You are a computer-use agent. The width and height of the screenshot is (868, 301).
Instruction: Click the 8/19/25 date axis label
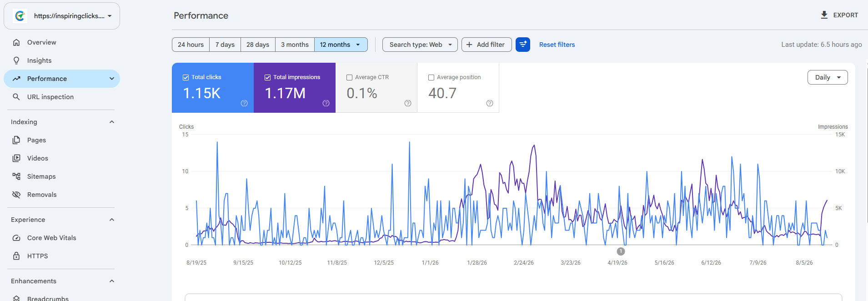pyautogui.click(x=196, y=263)
